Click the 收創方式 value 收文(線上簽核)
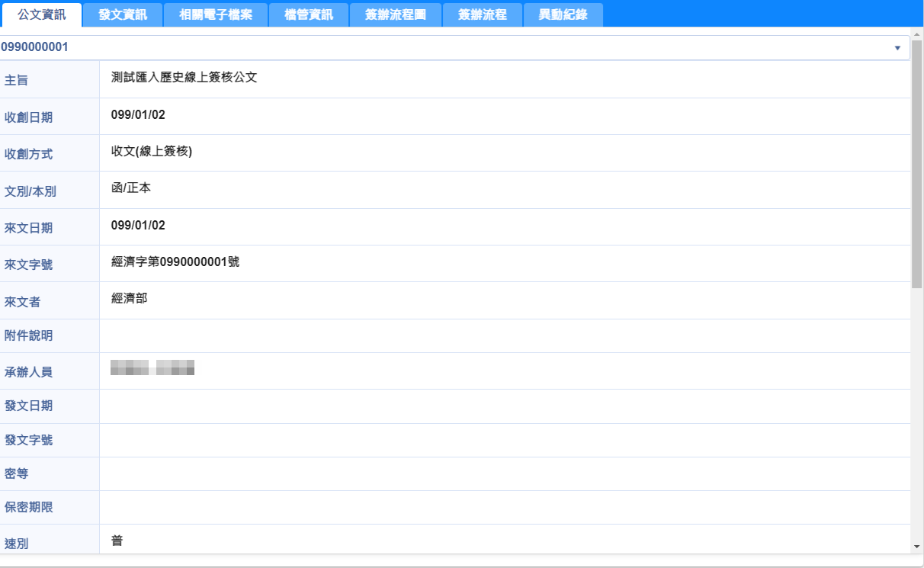Image resolution: width=924 pixels, height=568 pixels. click(152, 151)
